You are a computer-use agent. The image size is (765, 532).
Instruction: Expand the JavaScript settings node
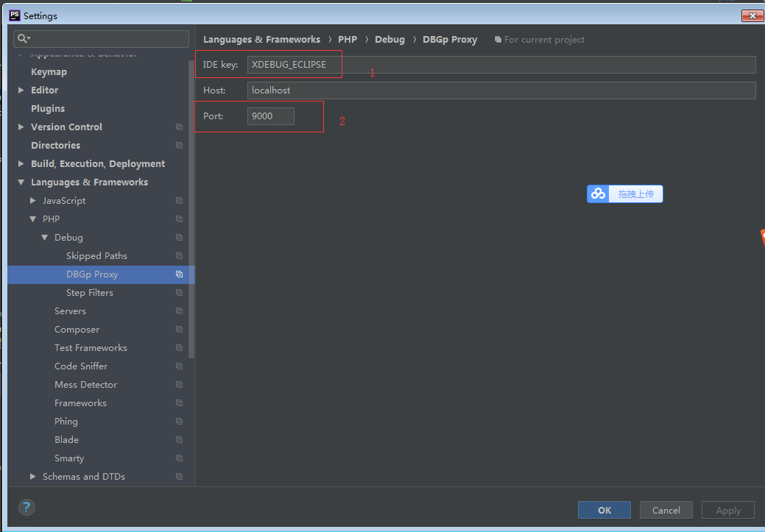33,201
